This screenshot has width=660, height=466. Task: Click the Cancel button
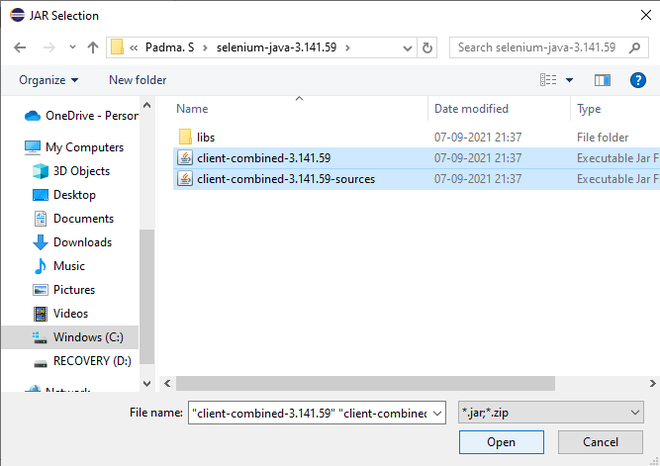coord(601,442)
